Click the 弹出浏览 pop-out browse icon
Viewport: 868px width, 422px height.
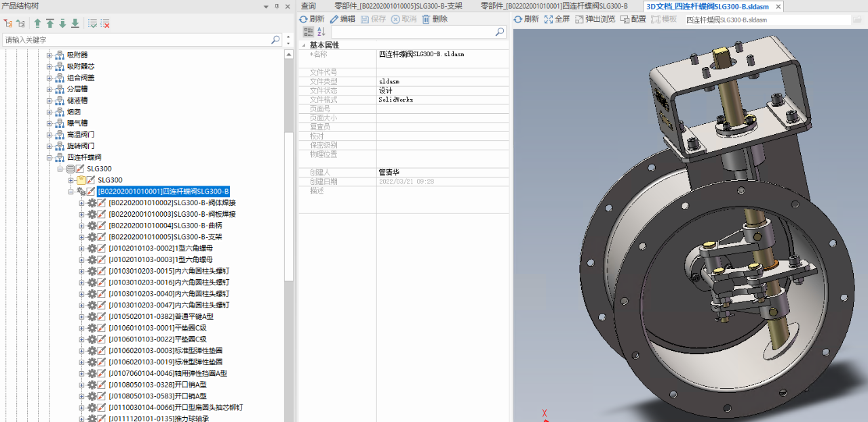click(x=595, y=19)
